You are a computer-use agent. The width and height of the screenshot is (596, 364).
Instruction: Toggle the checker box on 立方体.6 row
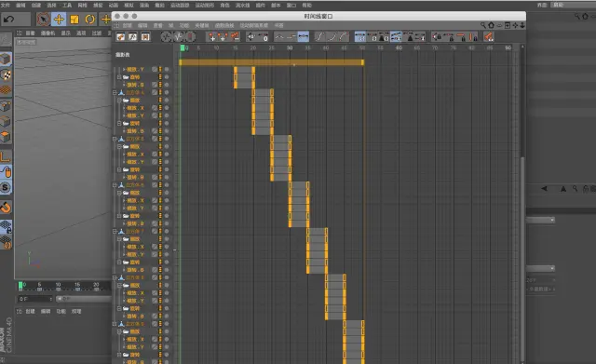(x=155, y=185)
